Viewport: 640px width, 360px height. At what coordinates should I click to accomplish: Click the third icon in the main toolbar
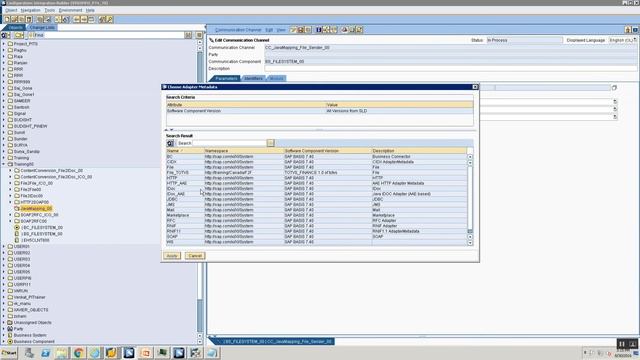pos(22,20)
